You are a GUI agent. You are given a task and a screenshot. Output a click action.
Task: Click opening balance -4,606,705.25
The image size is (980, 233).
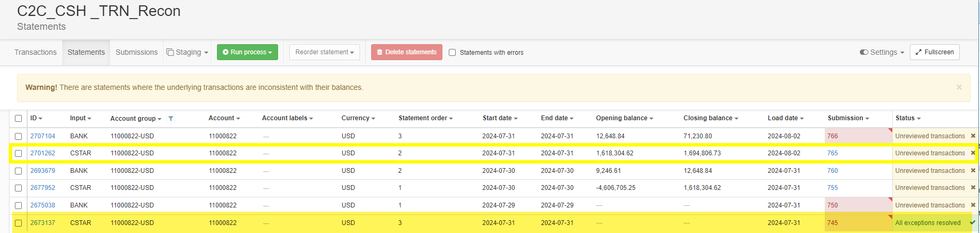tap(616, 188)
